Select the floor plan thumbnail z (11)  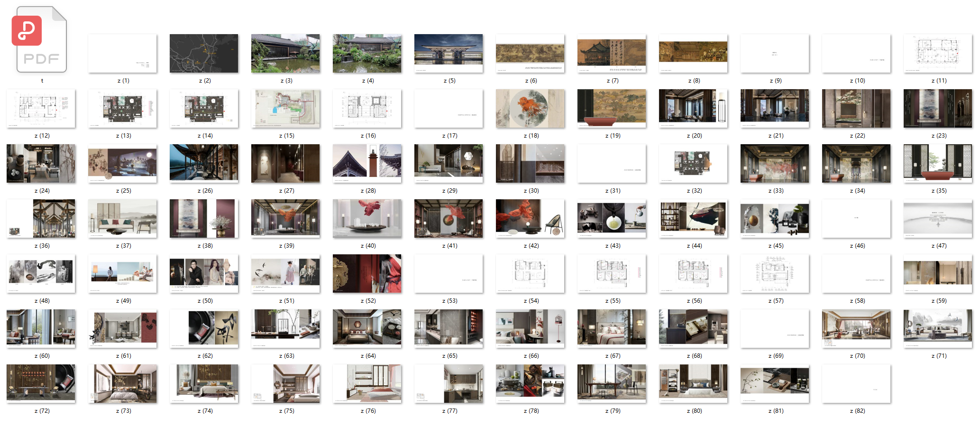(x=938, y=53)
